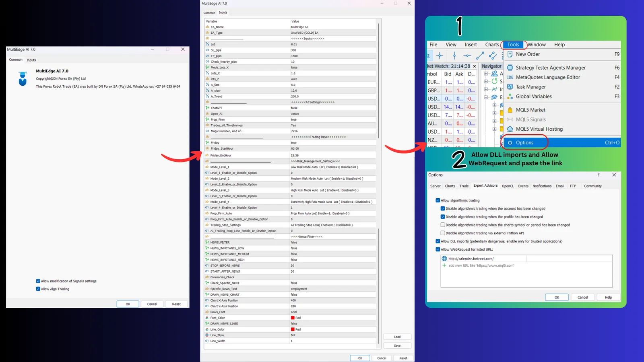Open the Charts menu
644x362 pixels.
click(492, 45)
